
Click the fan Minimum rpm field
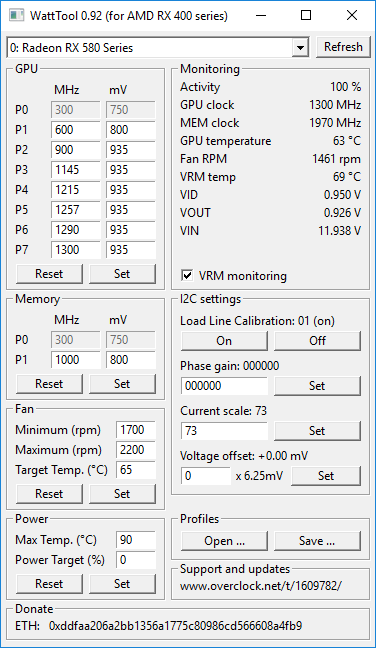(x=136, y=430)
